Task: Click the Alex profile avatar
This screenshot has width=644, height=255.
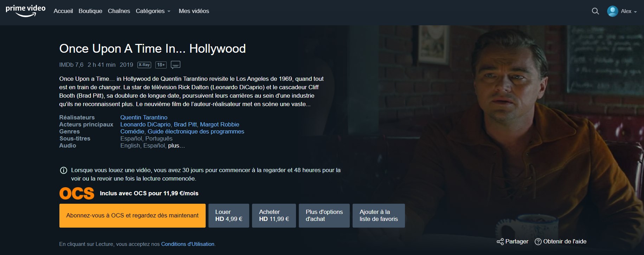Action: point(612,11)
